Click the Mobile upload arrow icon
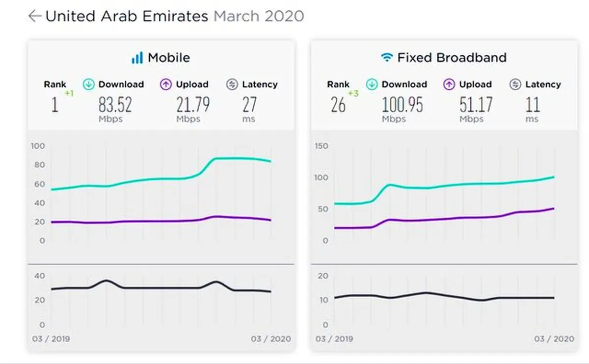Image resolution: width=589 pixels, height=364 pixels. [x=166, y=84]
